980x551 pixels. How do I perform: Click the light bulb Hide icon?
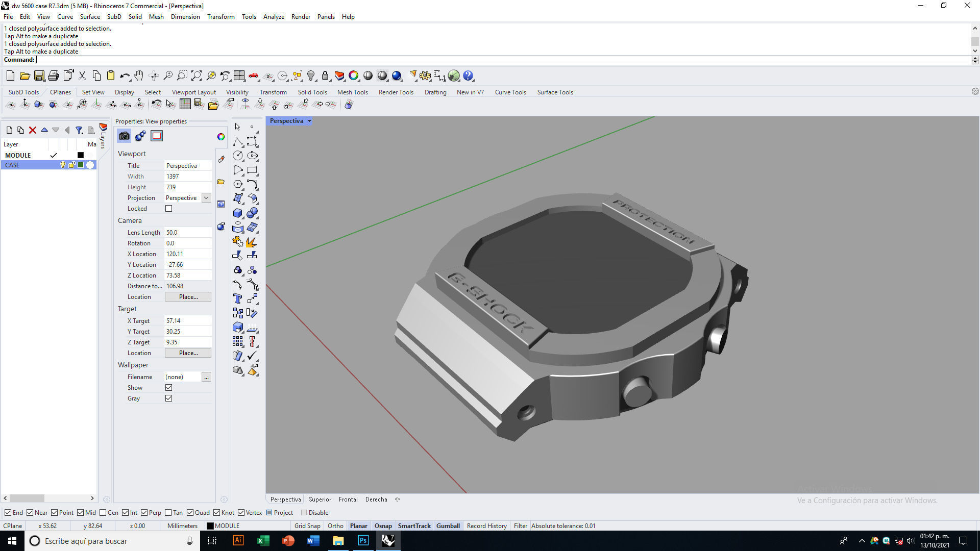[311, 76]
